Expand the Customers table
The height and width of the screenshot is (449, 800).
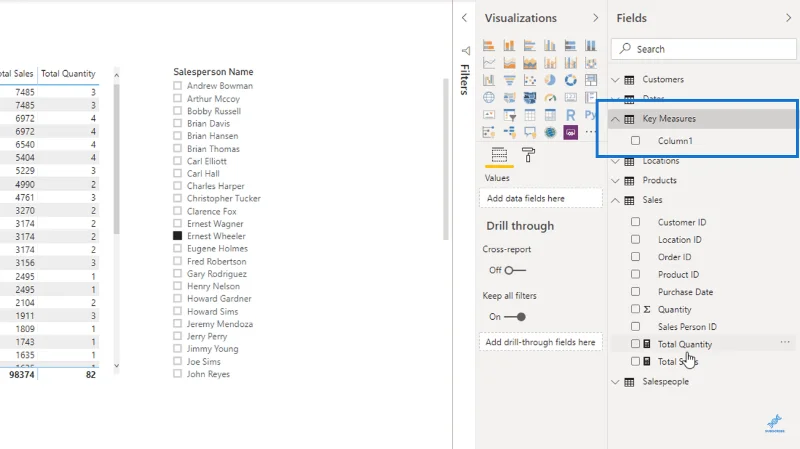615,80
